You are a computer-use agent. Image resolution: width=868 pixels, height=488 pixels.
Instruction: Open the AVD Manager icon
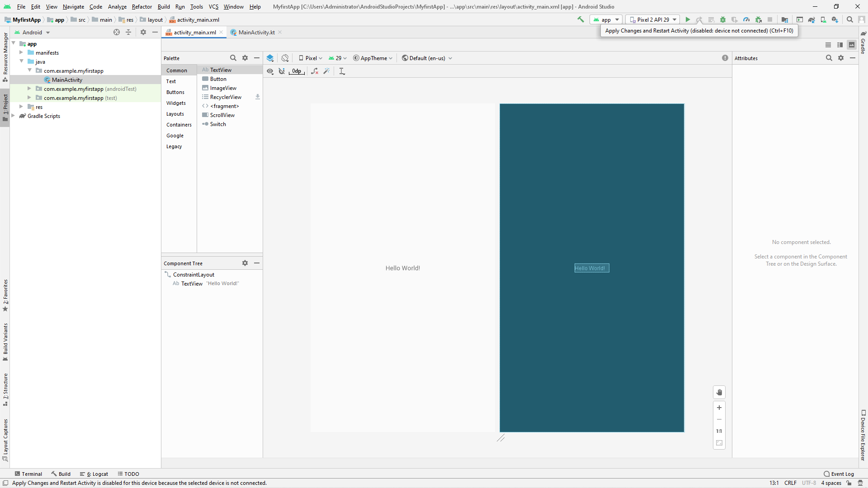[823, 19]
